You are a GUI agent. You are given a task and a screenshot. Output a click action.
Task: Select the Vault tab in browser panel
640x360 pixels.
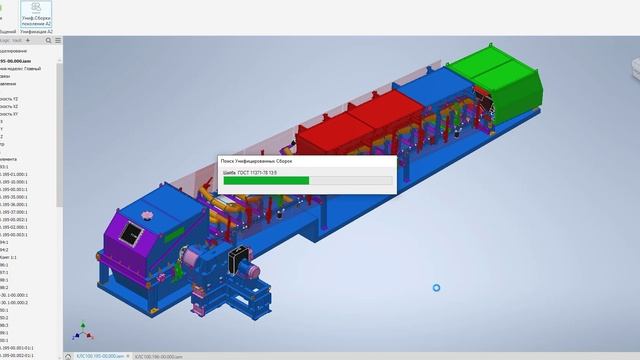pyautogui.click(x=17, y=40)
